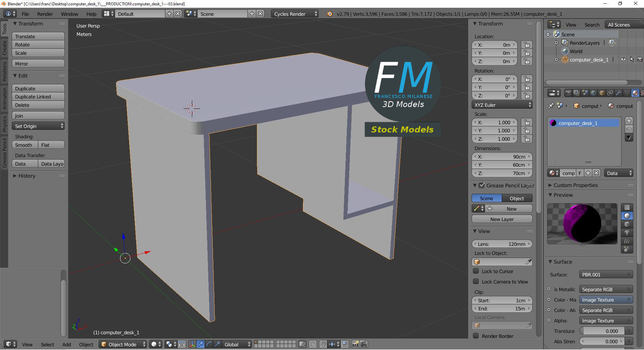
Task: Open Render Layers properties tab icon
Action: (577, 93)
